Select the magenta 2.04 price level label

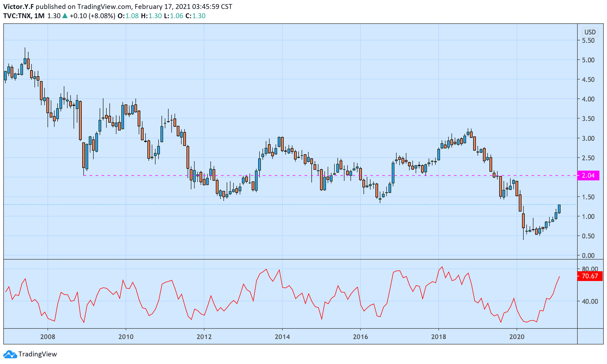[x=588, y=175]
